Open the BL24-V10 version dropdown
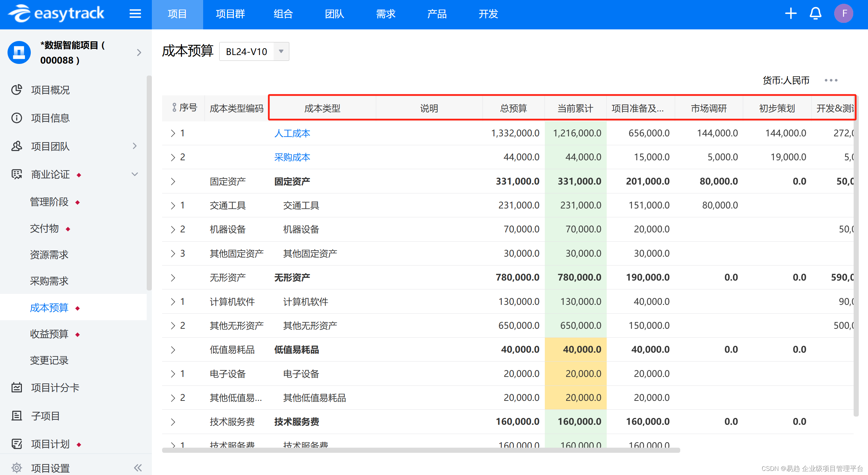The height and width of the screenshot is (475, 868). click(281, 52)
